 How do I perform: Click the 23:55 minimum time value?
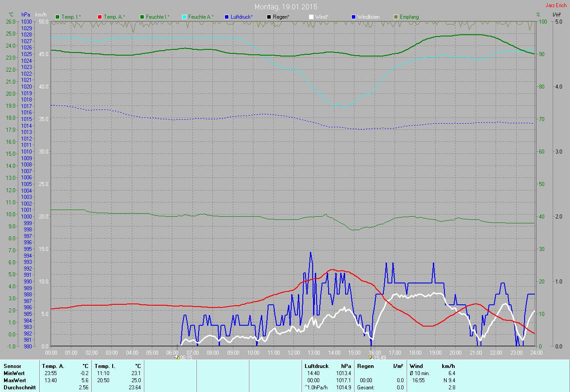[50, 373]
